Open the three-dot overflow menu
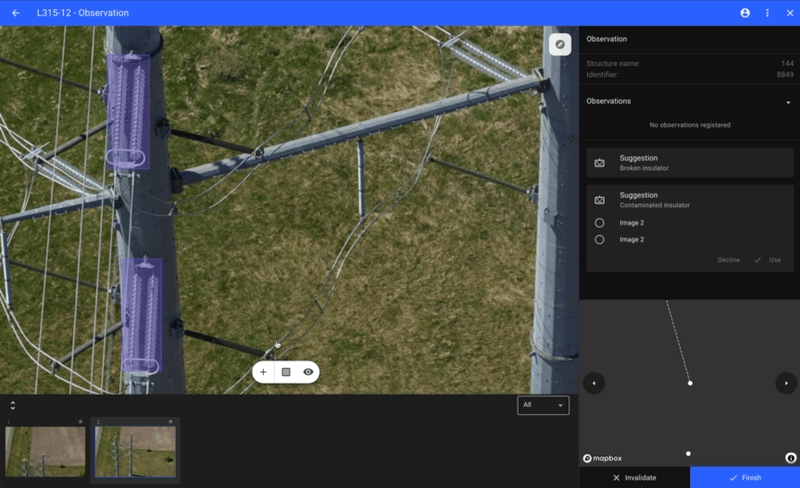800x488 pixels. coord(767,13)
